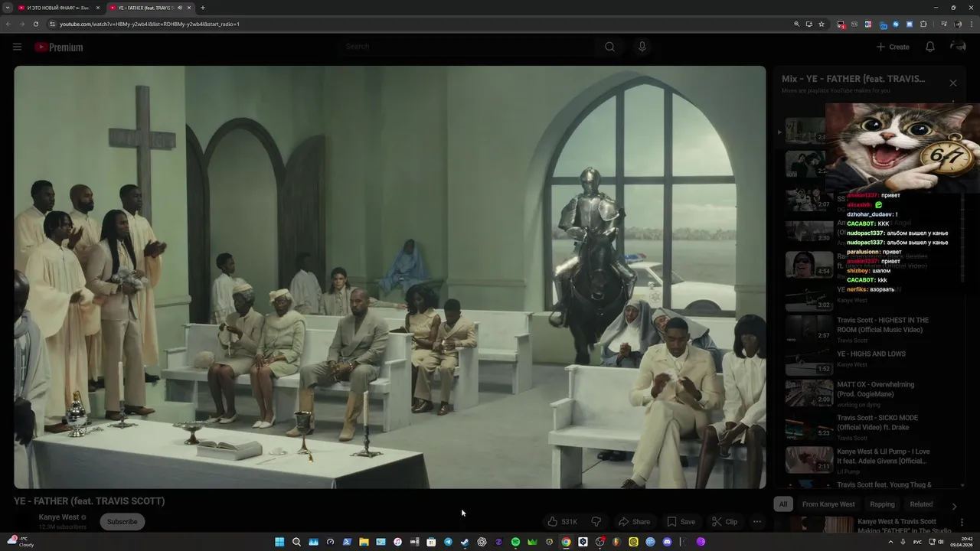The image size is (980, 551).
Task: Open YouTube notifications bell
Action: point(929,47)
